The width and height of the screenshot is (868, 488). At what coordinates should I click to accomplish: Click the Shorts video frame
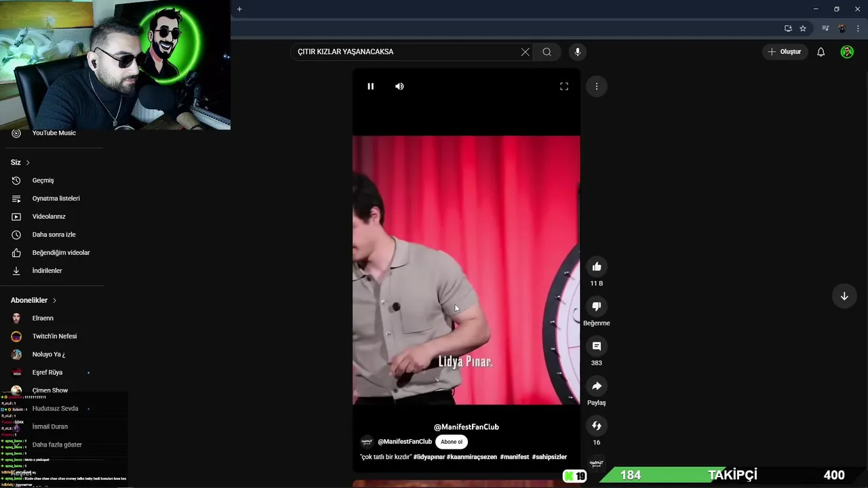(x=466, y=270)
